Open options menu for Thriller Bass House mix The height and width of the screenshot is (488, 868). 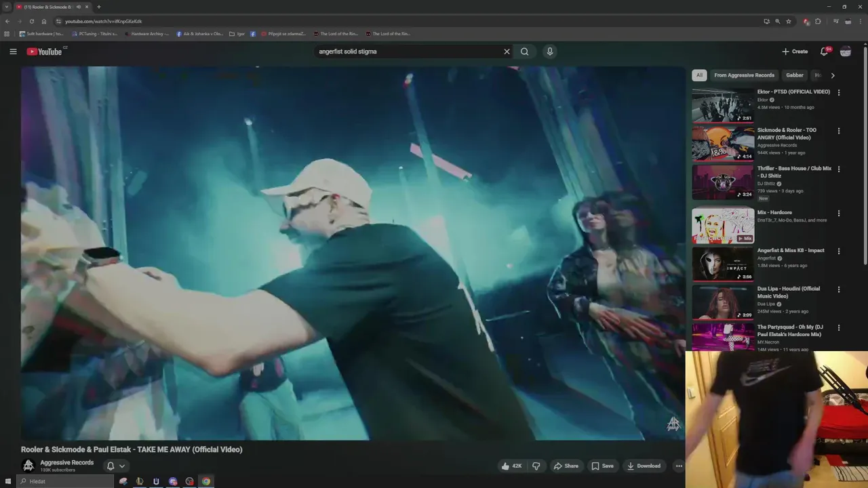[x=839, y=169]
